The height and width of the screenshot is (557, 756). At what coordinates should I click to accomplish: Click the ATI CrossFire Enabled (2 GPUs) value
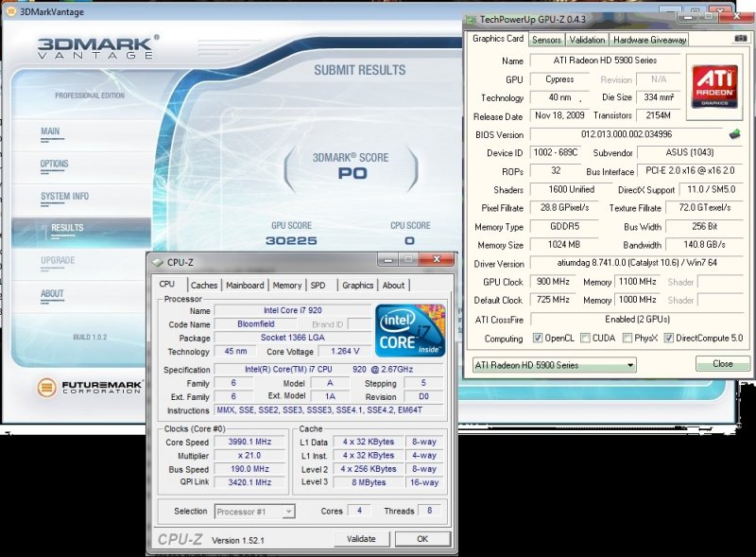(x=637, y=319)
